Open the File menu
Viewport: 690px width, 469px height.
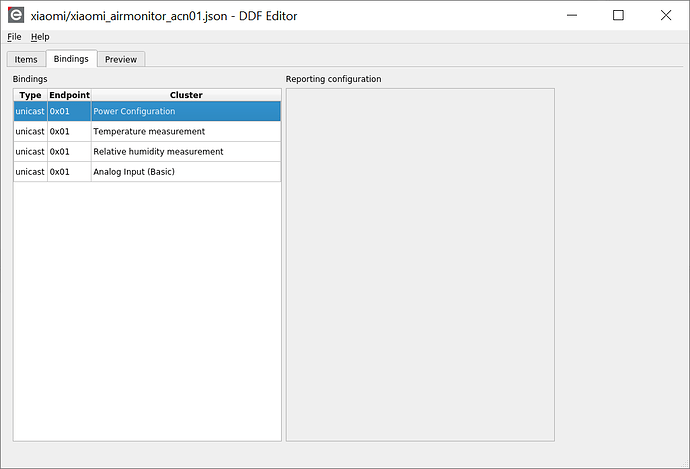(x=14, y=37)
